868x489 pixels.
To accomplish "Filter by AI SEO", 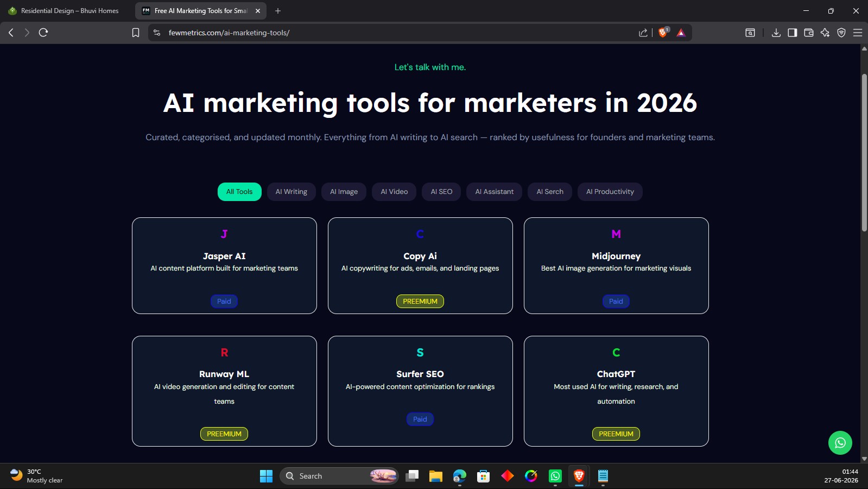I will pos(441,192).
